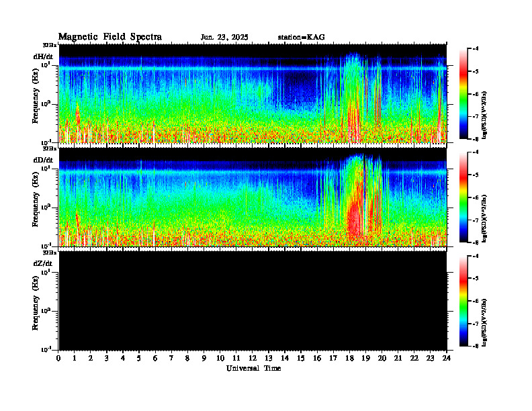Click the PSD units label beside dH/dt color bar
The height and width of the screenshot is (411, 532).
(484, 115)
